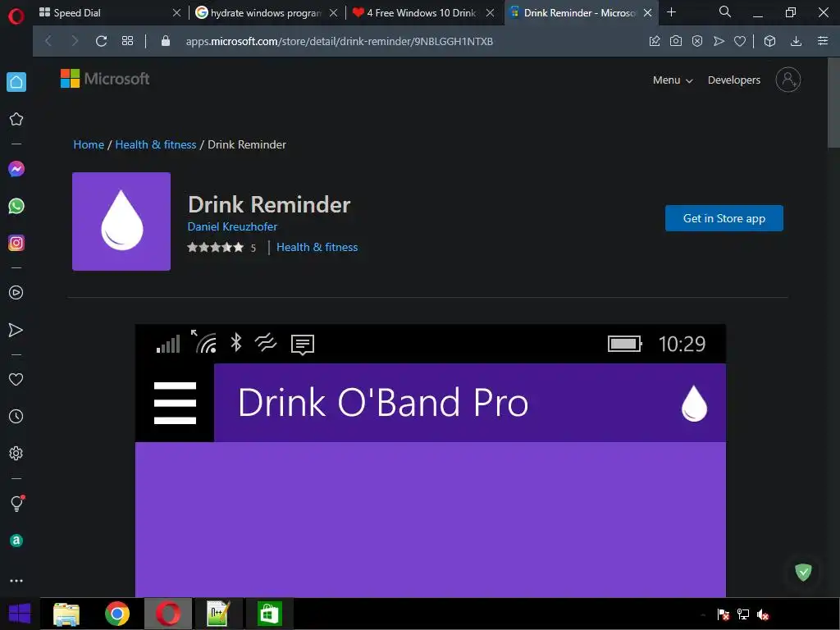Screen dimensions: 840x630
Task: Click the padlock site info icon
Action: coord(166,41)
